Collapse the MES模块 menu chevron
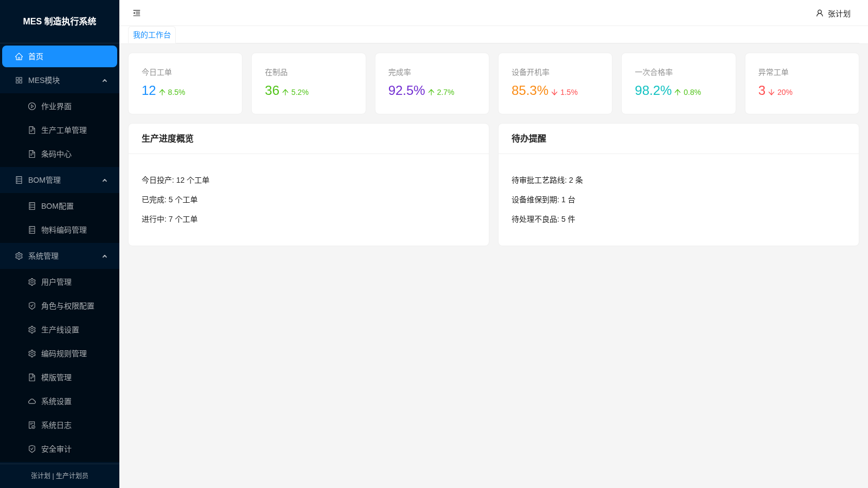868x488 pixels. tap(105, 80)
